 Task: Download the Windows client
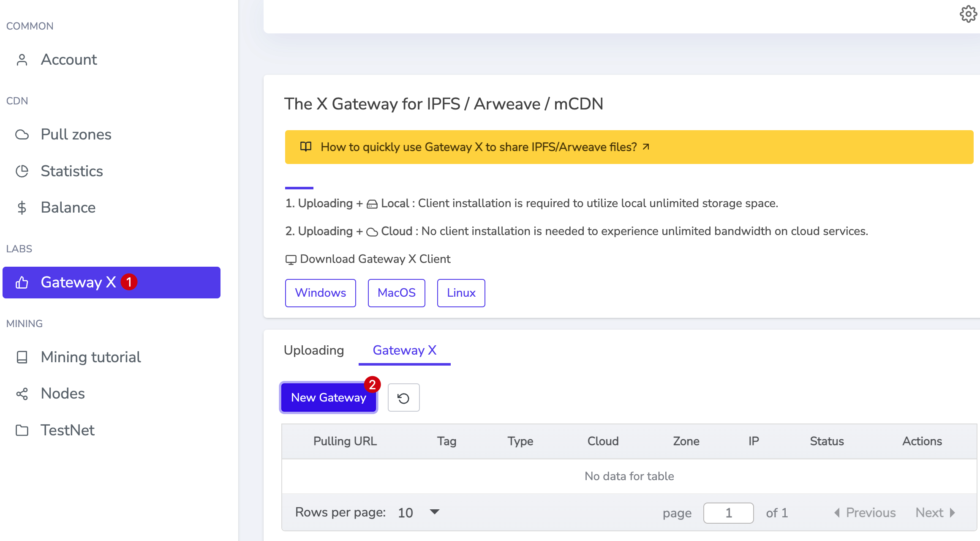[321, 293]
